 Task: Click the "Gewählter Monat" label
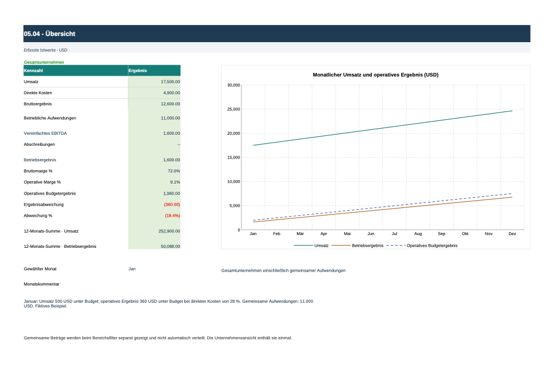(x=40, y=269)
